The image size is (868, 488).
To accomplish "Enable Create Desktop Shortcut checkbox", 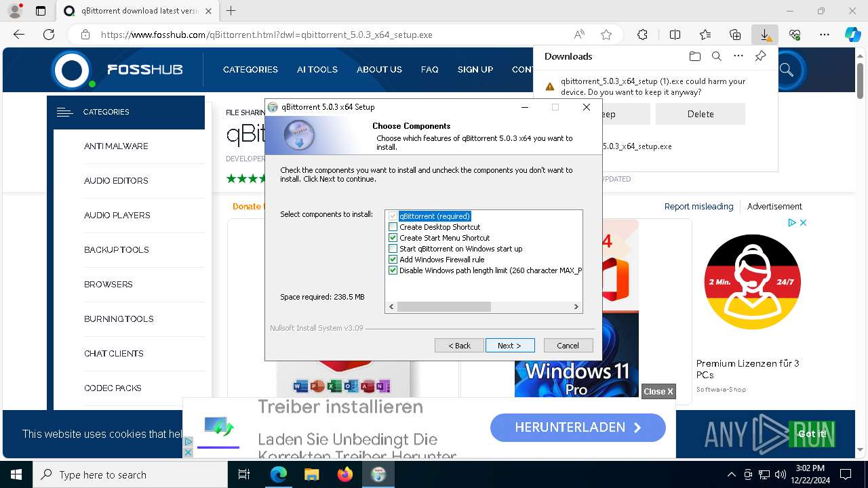I will click(x=393, y=227).
